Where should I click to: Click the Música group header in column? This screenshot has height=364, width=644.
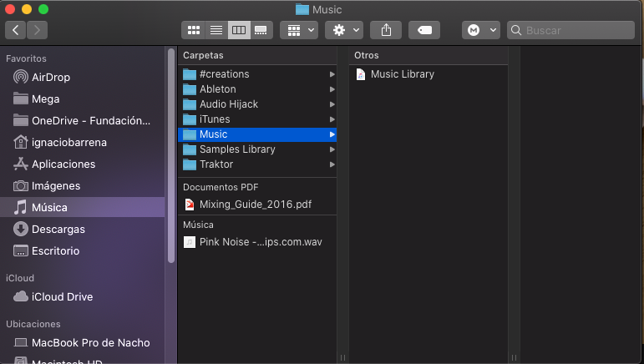click(x=198, y=225)
